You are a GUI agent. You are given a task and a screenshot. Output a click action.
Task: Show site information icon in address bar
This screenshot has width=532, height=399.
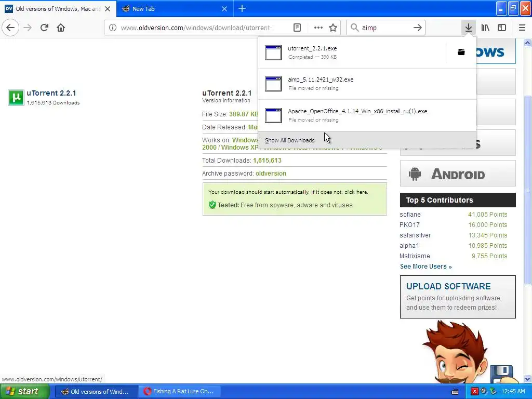tap(113, 28)
